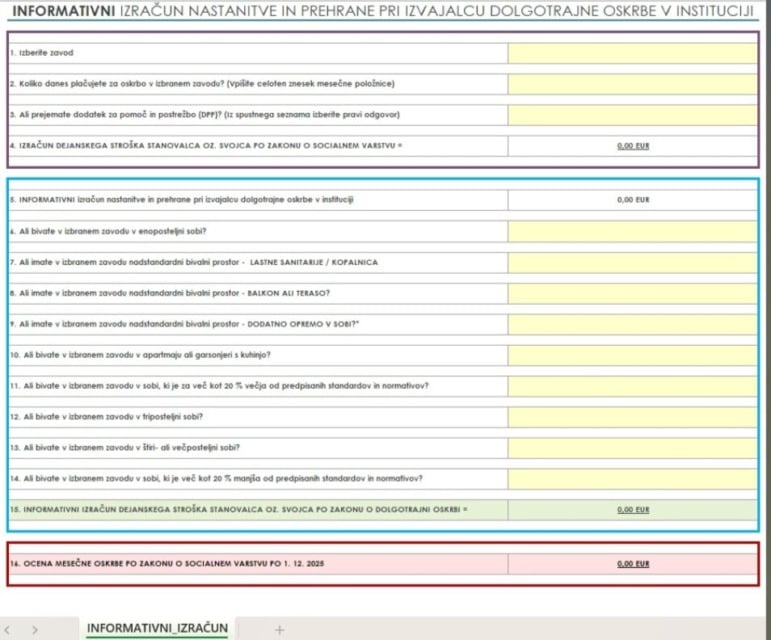Select the 'Izberite zavod' yellow dropdown cell
The image size is (771, 640).
coord(632,53)
